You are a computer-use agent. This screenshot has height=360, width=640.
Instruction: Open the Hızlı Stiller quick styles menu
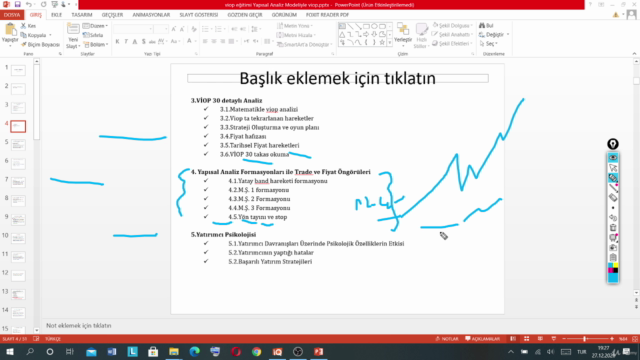coord(421,36)
